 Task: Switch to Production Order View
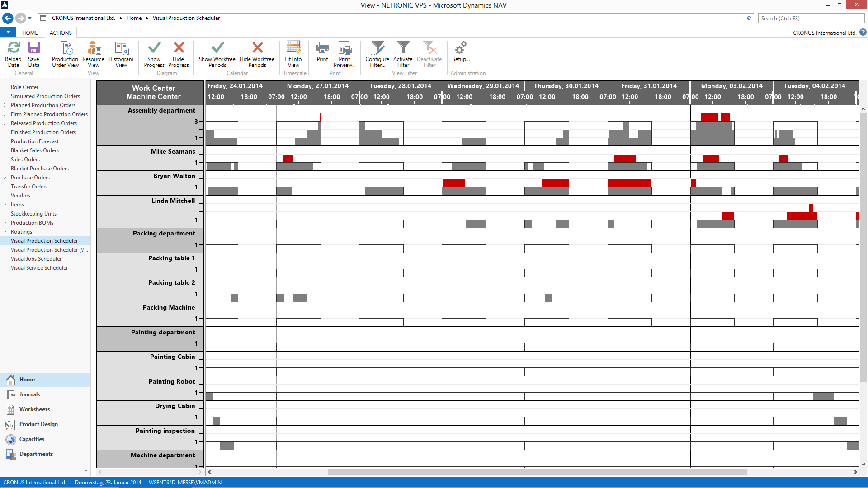click(x=66, y=54)
